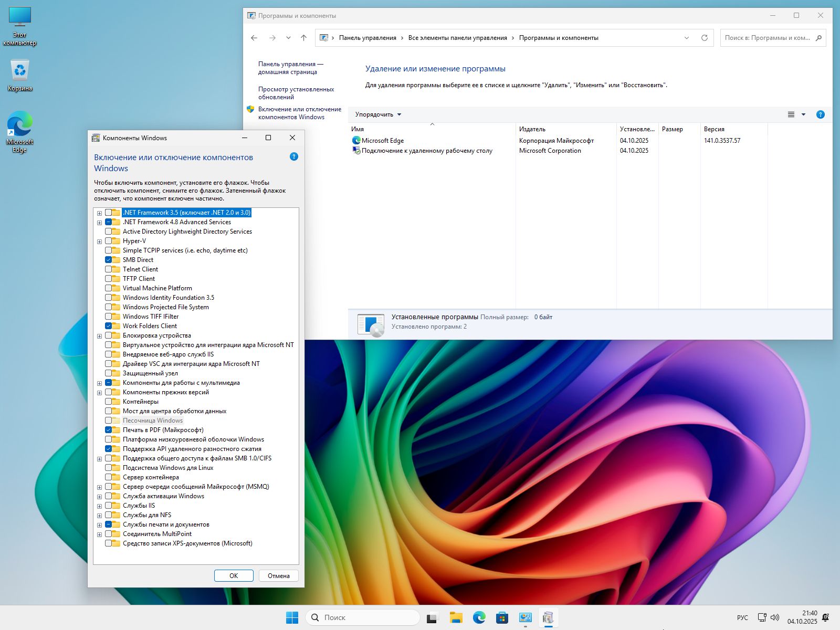Open the Упорядочить dropdown menu

pos(378,114)
